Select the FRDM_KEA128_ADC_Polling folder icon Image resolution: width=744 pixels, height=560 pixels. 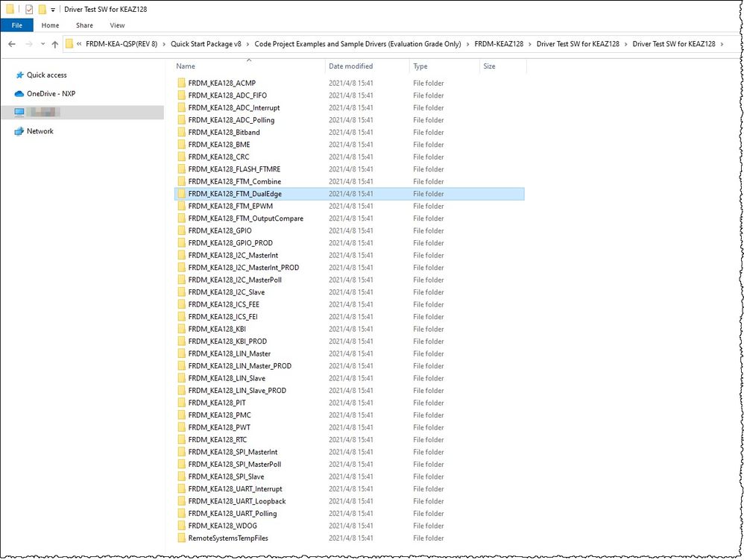(x=182, y=120)
